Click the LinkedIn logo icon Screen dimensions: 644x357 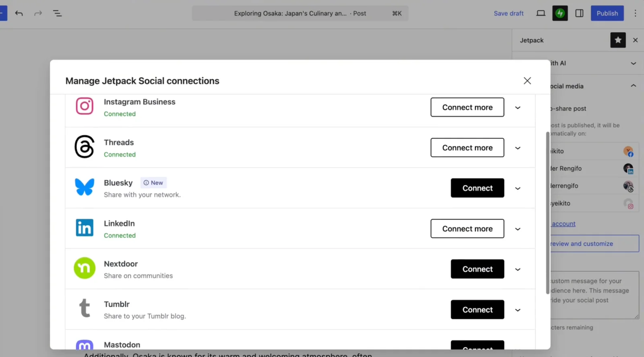pos(85,228)
